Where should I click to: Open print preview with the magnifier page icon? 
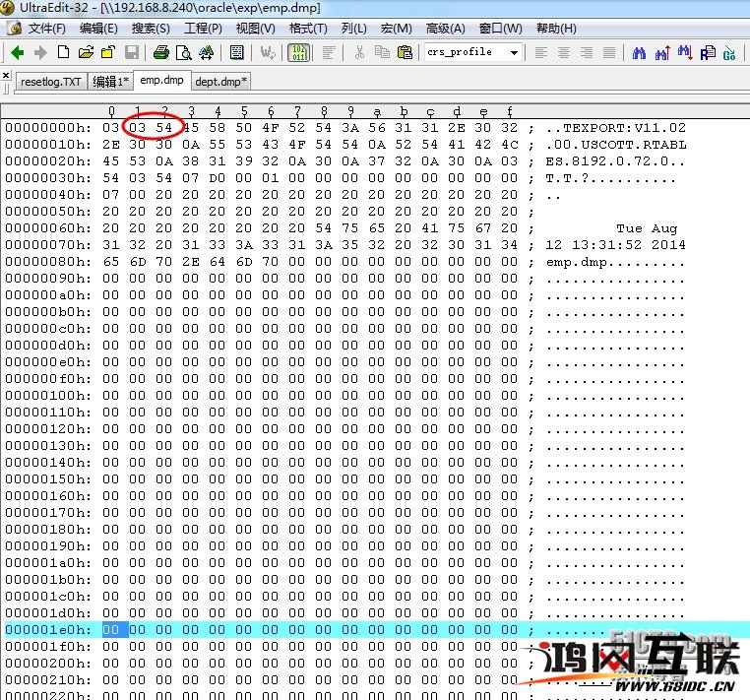pyautogui.click(x=184, y=52)
